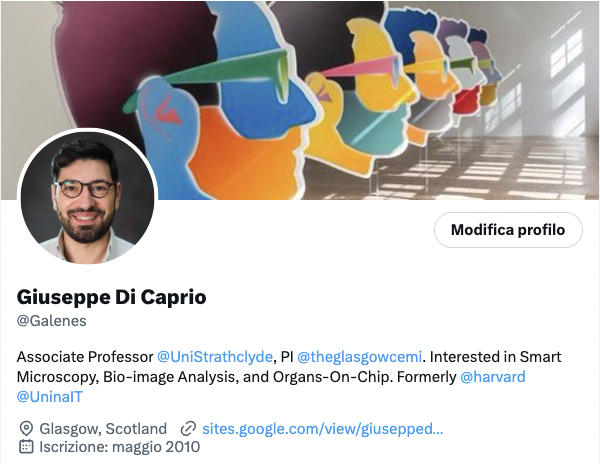Click the pink glasses in banner image
This screenshot has width=600, height=464.
coord(360,66)
